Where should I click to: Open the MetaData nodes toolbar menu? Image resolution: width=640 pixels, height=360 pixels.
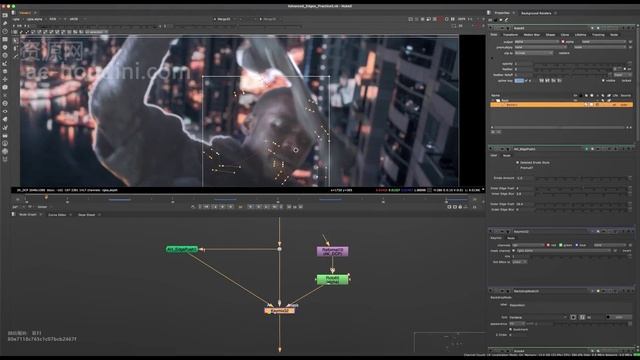[5, 119]
